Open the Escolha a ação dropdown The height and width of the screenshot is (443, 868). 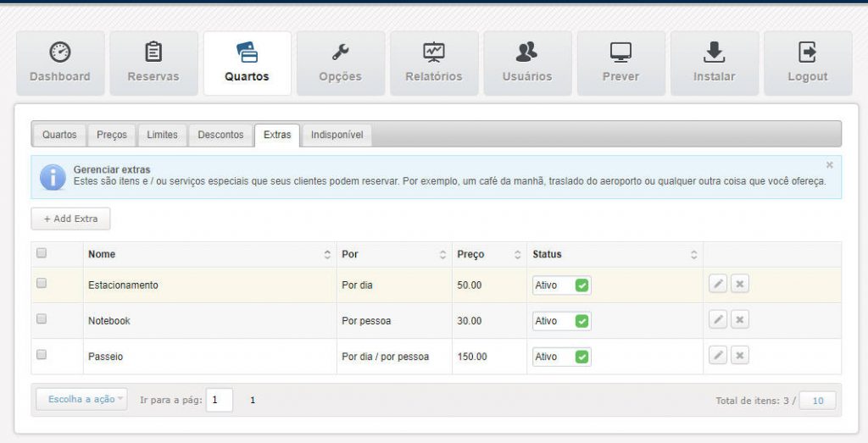click(81, 399)
